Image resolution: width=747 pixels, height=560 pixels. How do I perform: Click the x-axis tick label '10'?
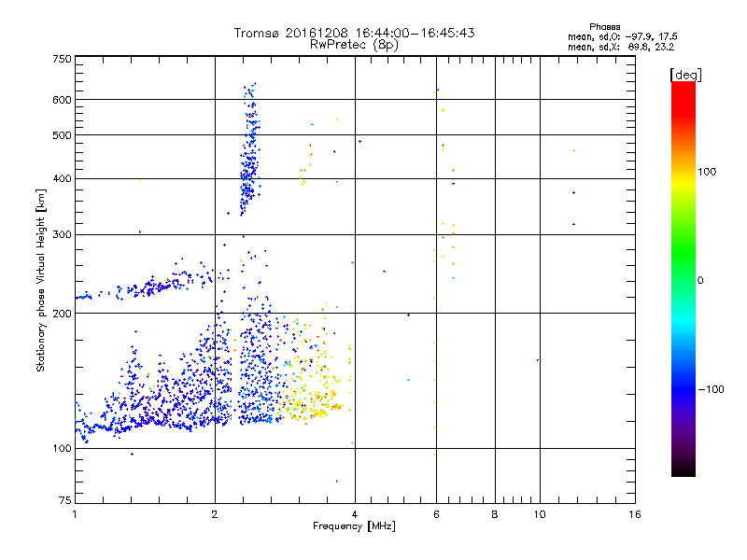pos(540,514)
